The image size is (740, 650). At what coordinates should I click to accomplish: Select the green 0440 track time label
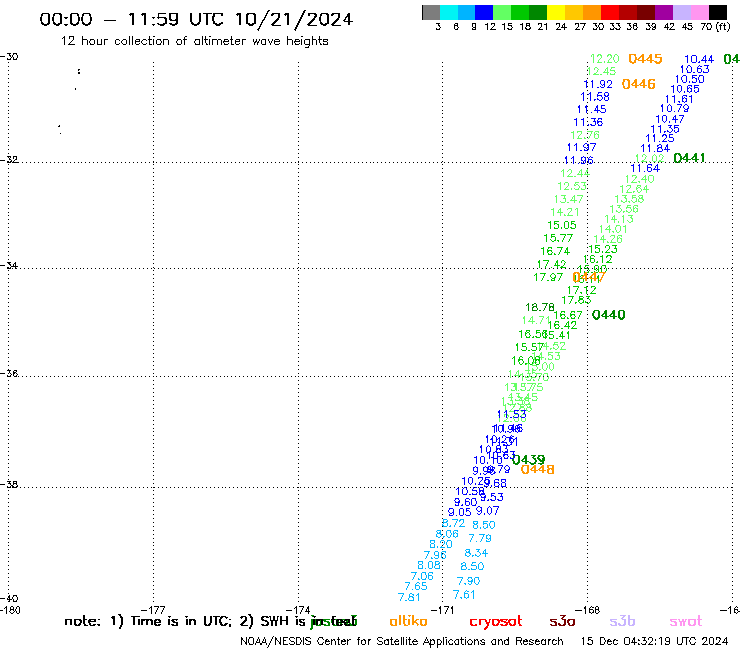[x=608, y=314]
